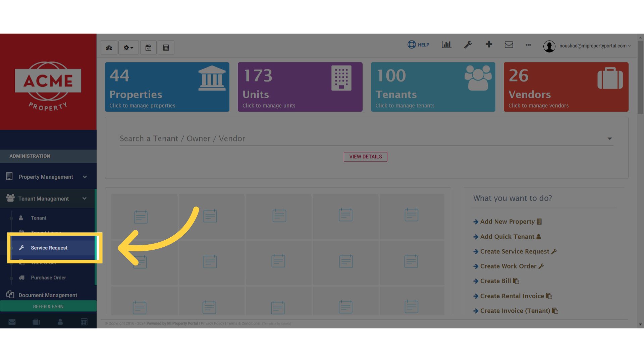Click the page vertical scrollbar

[x=641, y=77]
